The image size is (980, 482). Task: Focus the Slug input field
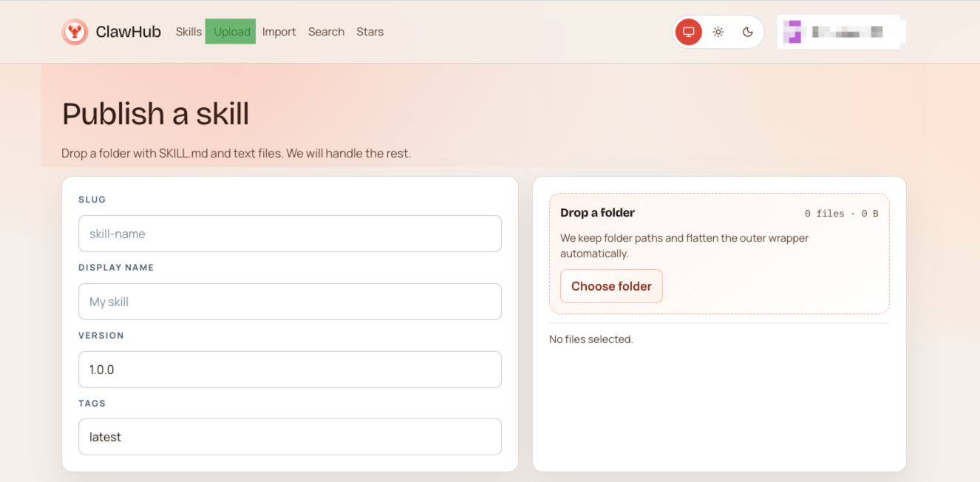290,234
